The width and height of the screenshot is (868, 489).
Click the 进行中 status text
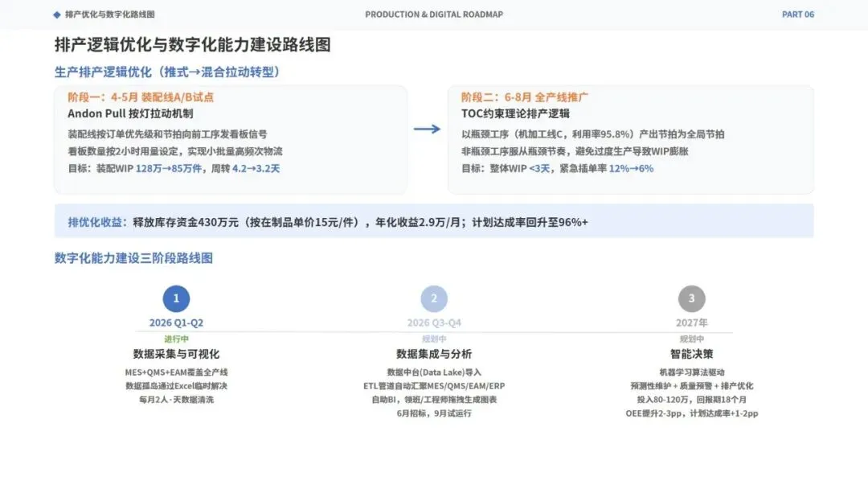pos(176,339)
